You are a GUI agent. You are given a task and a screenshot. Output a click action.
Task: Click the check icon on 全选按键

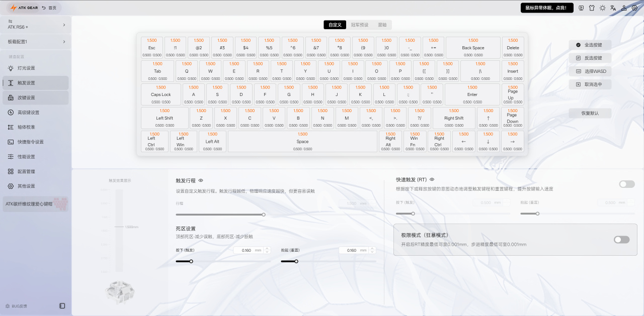[x=579, y=45]
